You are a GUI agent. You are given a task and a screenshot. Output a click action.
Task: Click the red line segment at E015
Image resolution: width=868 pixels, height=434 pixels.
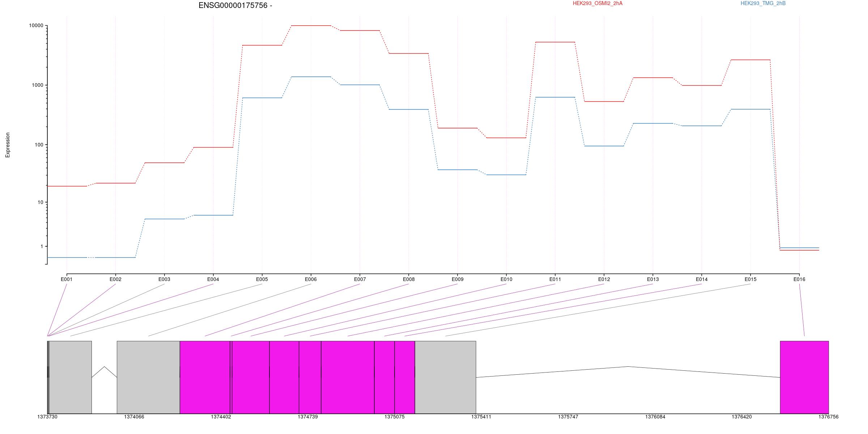[750, 60]
